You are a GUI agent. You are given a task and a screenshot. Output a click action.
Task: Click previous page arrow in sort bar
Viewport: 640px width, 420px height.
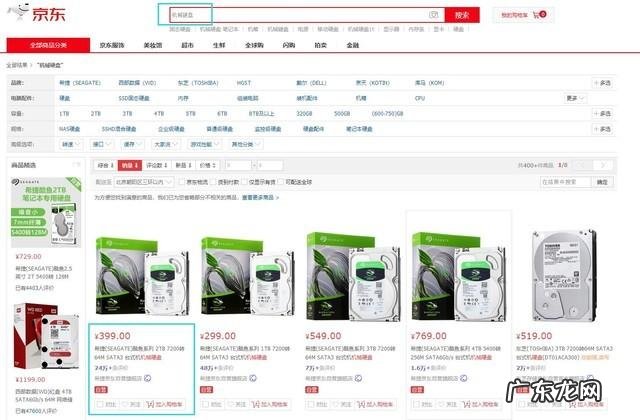[x=582, y=165]
